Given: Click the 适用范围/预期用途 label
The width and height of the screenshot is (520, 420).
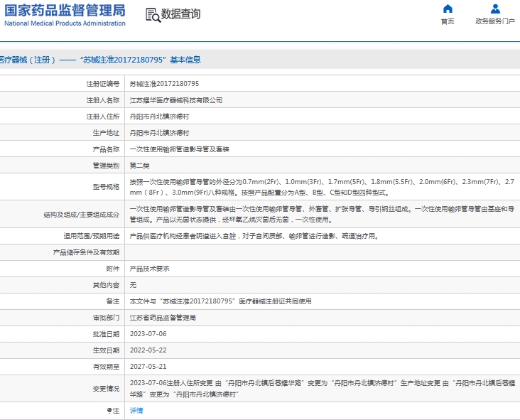Looking at the screenshot, I should (92, 236).
